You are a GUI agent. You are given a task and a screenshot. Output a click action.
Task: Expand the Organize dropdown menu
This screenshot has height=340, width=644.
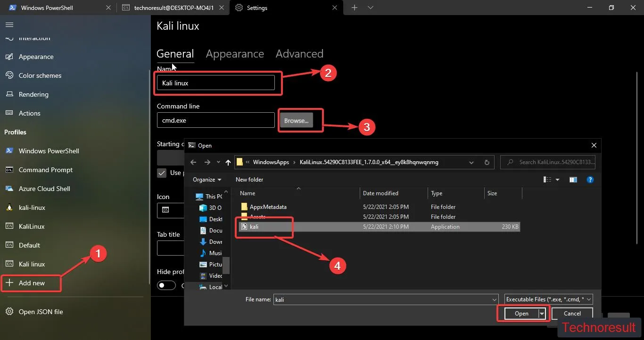tap(207, 180)
